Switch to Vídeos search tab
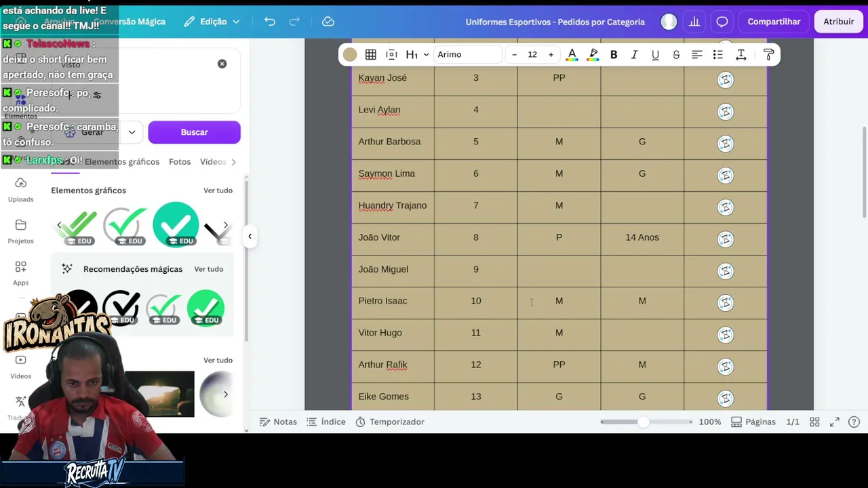868x488 pixels. point(213,162)
